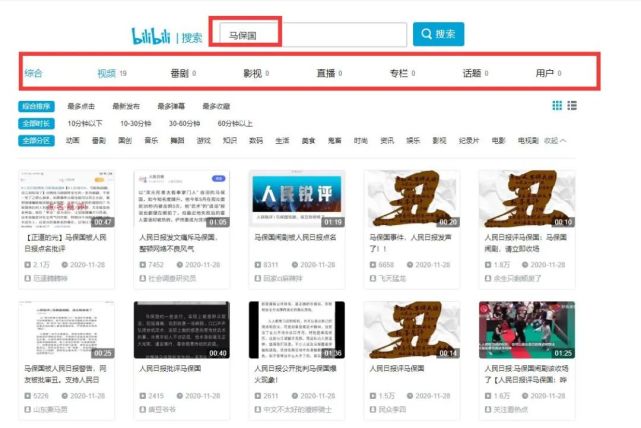The image size is (641, 428).
Task: Click play count 8311 under third video
Action: click(x=267, y=265)
